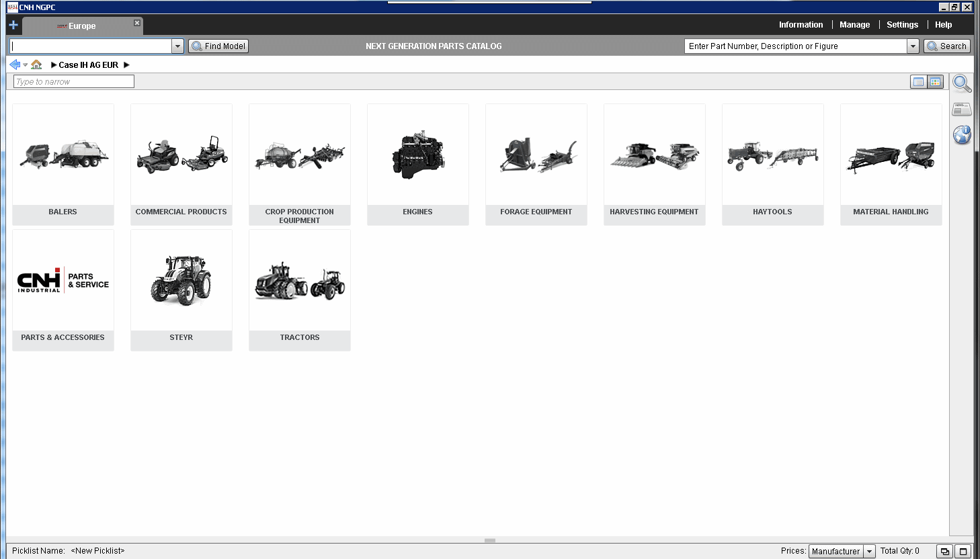Click the Search button

point(946,46)
